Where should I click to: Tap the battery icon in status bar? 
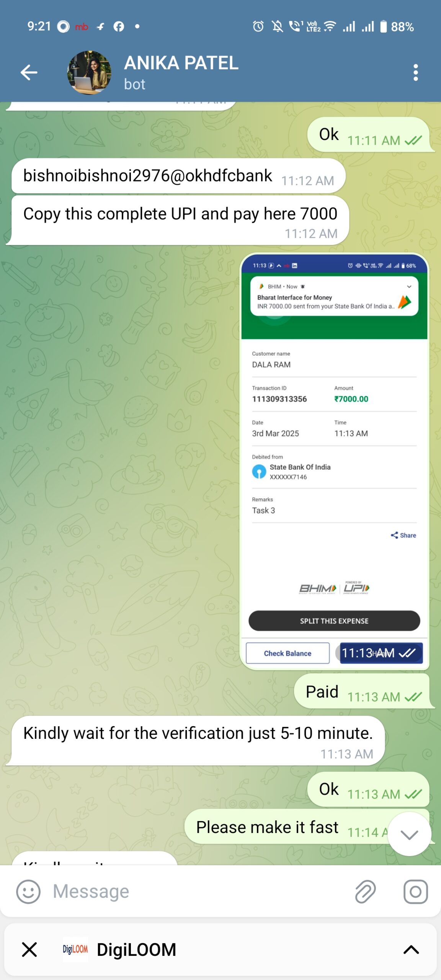pyautogui.click(x=383, y=27)
